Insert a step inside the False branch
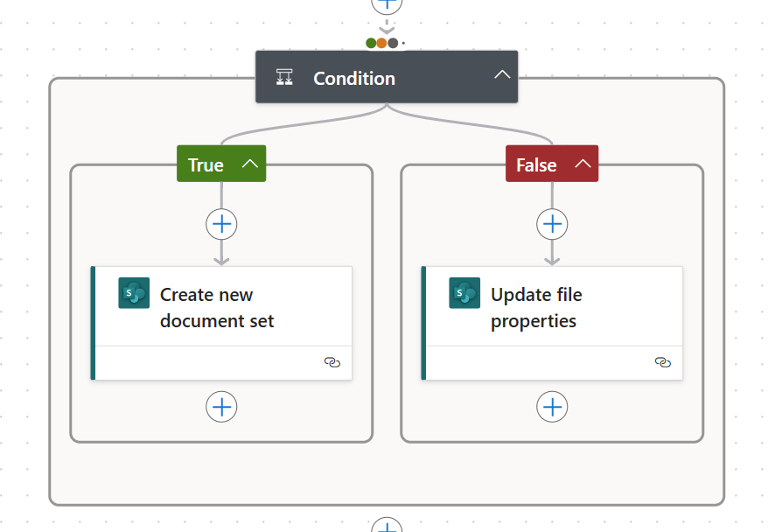 click(552, 224)
